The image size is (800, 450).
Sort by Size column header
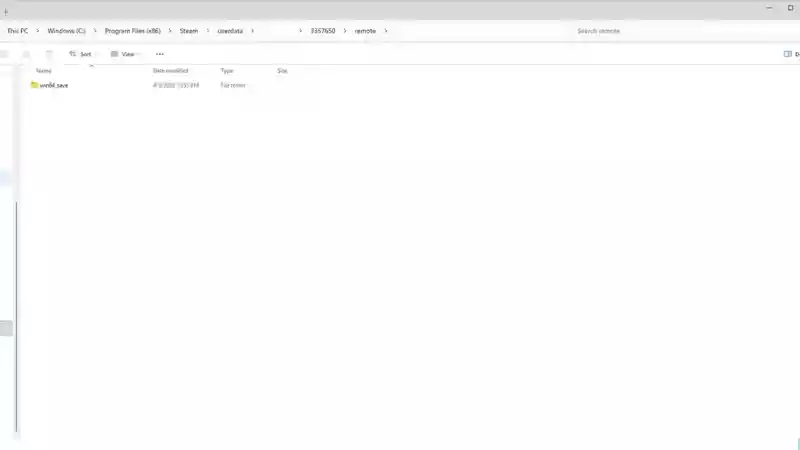[x=282, y=71]
